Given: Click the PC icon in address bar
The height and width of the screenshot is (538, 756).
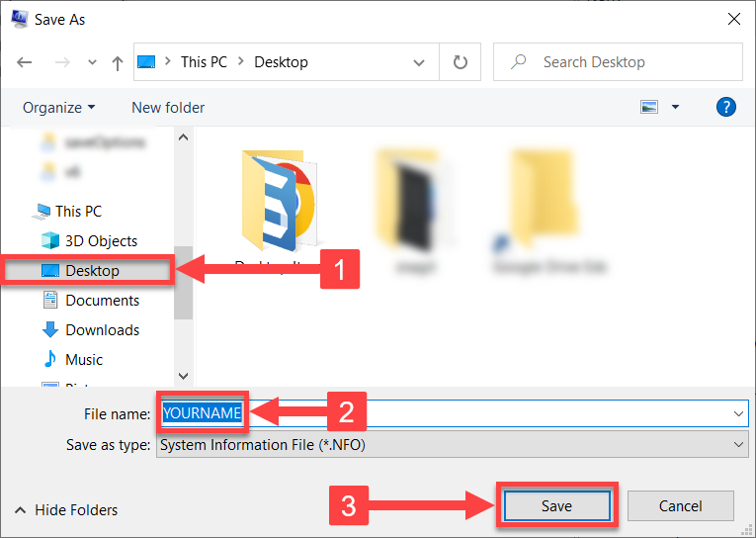Looking at the screenshot, I should (x=146, y=61).
